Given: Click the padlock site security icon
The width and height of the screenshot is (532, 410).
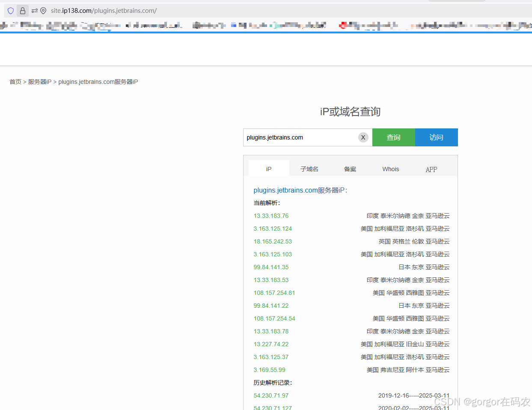Looking at the screenshot, I should point(23,11).
